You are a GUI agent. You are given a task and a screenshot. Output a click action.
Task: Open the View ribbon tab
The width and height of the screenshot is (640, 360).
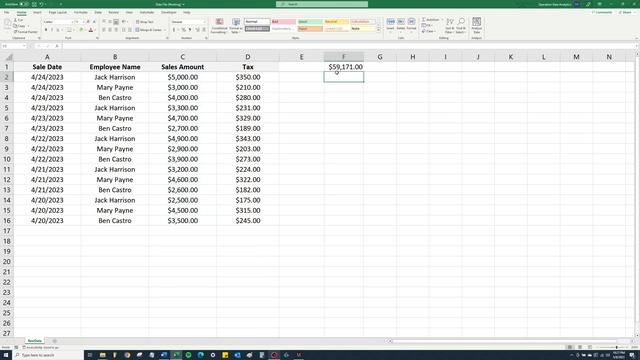(x=129, y=13)
